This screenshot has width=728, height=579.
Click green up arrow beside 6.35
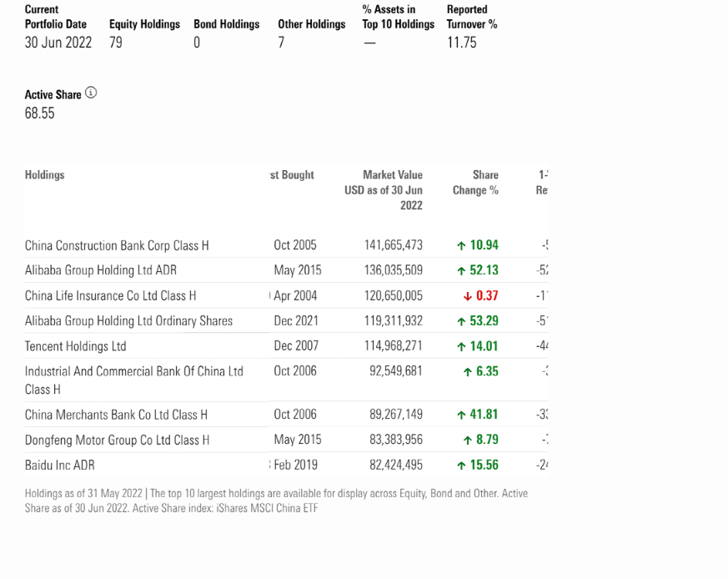(x=468, y=372)
